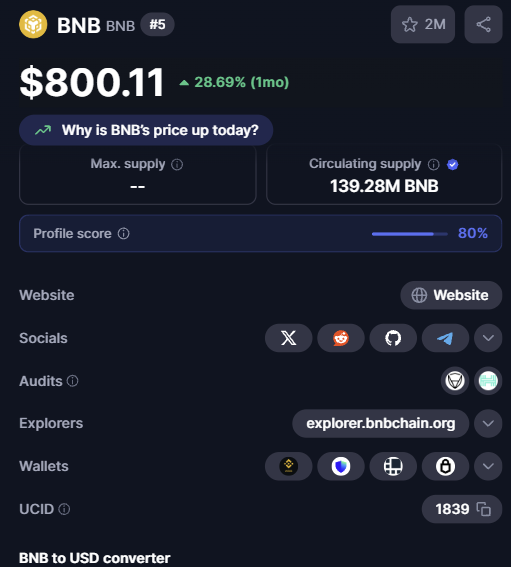Open the second audit provider badge

(x=488, y=381)
